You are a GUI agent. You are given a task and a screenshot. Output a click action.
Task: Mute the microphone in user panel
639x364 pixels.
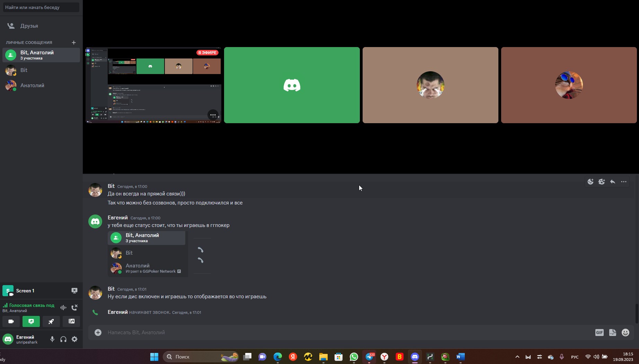click(52, 339)
